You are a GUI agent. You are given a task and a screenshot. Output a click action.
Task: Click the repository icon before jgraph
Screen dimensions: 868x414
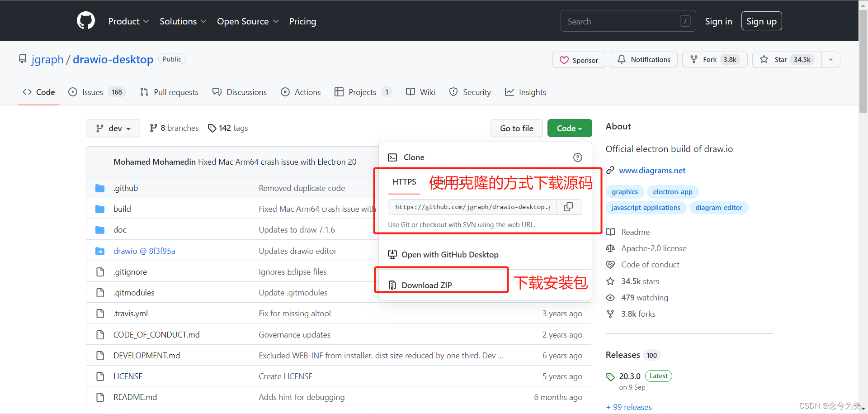23,59
